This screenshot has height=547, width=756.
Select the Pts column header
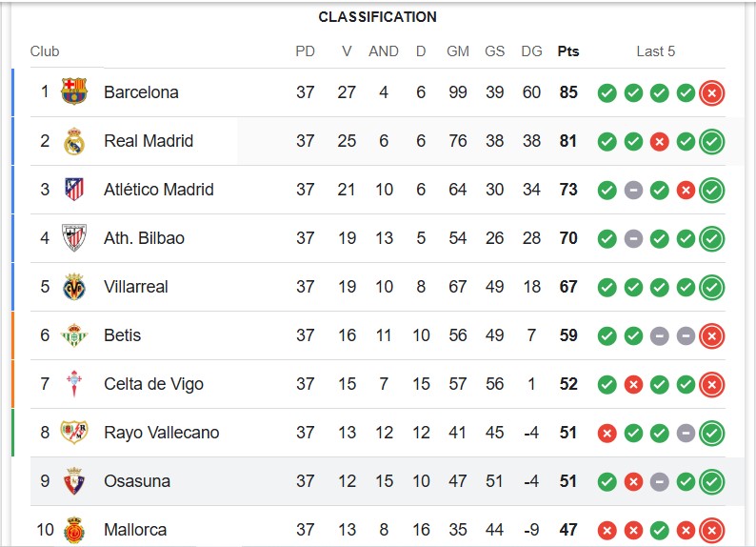tap(568, 51)
